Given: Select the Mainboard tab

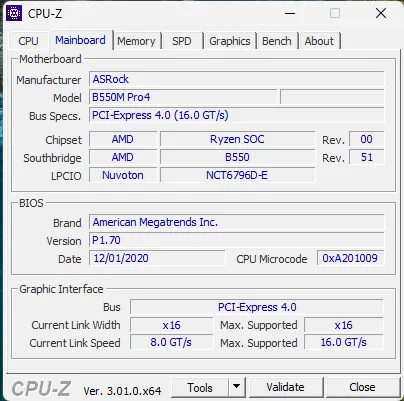Looking at the screenshot, I should pyautogui.click(x=80, y=40).
